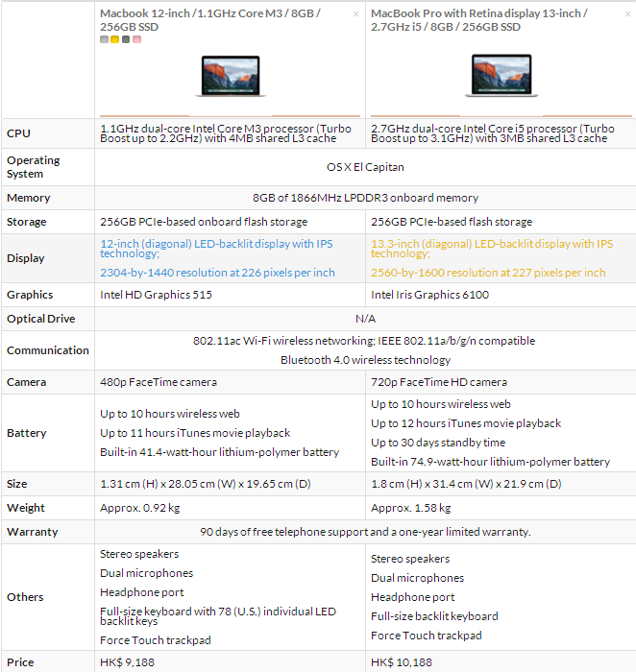Select the Weight row label
636x672 pixels.
click(26, 508)
